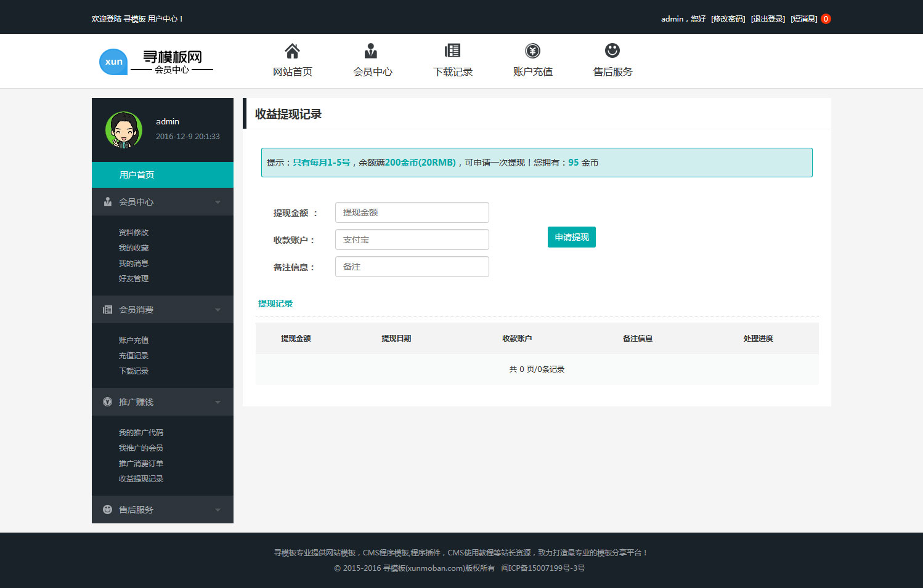Click the admin avatar picture
This screenshot has width=923, height=588.
[x=124, y=130]
